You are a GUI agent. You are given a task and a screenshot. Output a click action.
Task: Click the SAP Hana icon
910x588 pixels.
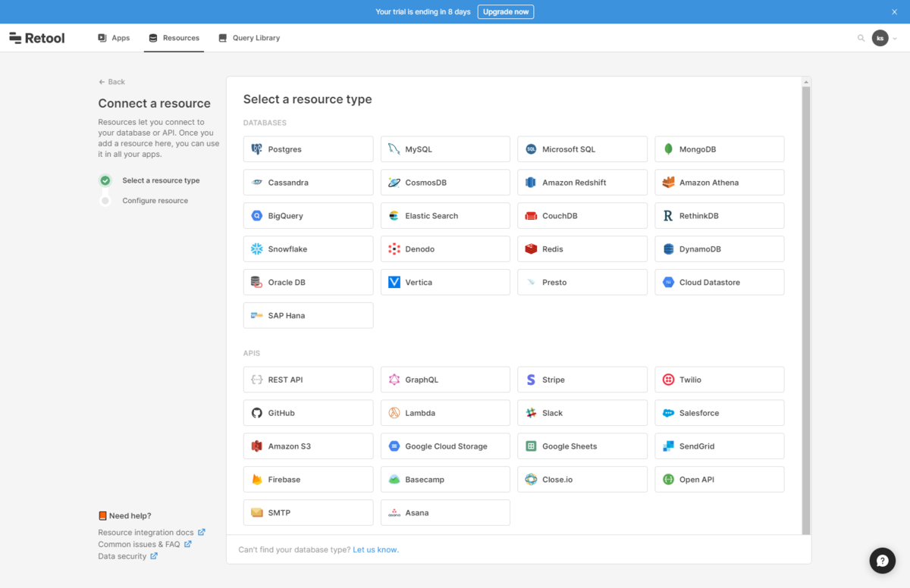pyautogui.click(x=257, y=315)
